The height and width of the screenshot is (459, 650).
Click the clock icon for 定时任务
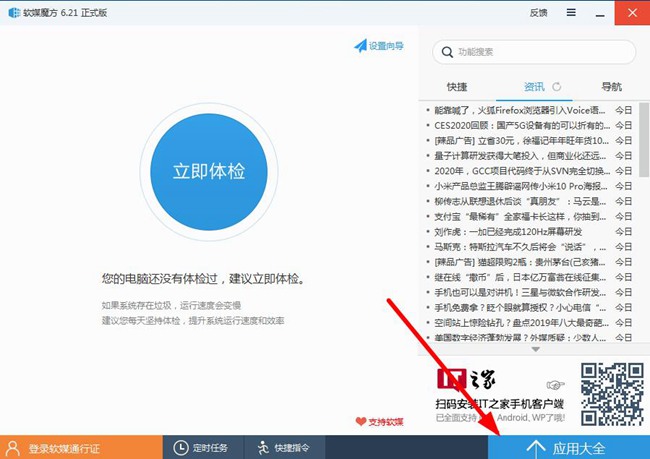181,448
